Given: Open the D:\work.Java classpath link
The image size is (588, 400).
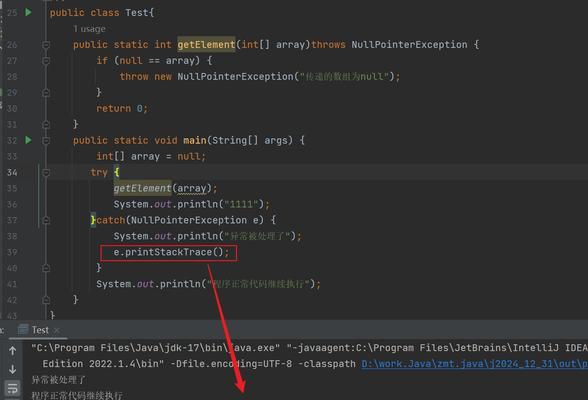Looking at the screenshot, I should (474, 364).
